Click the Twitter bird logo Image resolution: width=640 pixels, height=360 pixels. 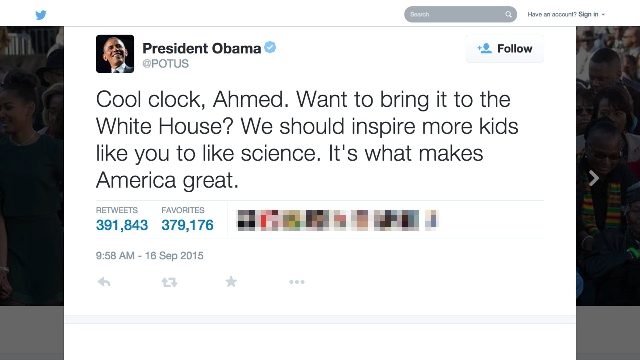(41, 15)
